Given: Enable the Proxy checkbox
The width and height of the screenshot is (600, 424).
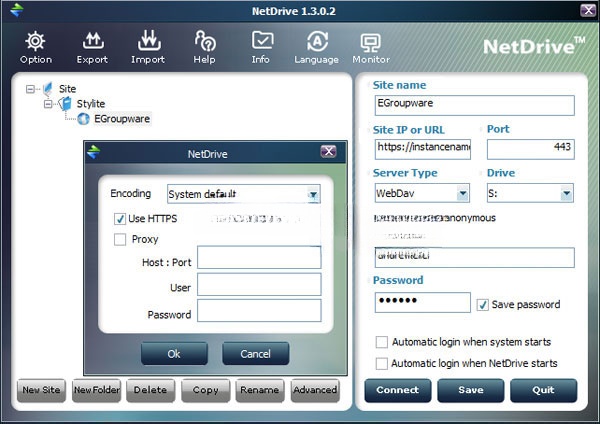Looking at the screenshot, I should (x=120, y=240).
